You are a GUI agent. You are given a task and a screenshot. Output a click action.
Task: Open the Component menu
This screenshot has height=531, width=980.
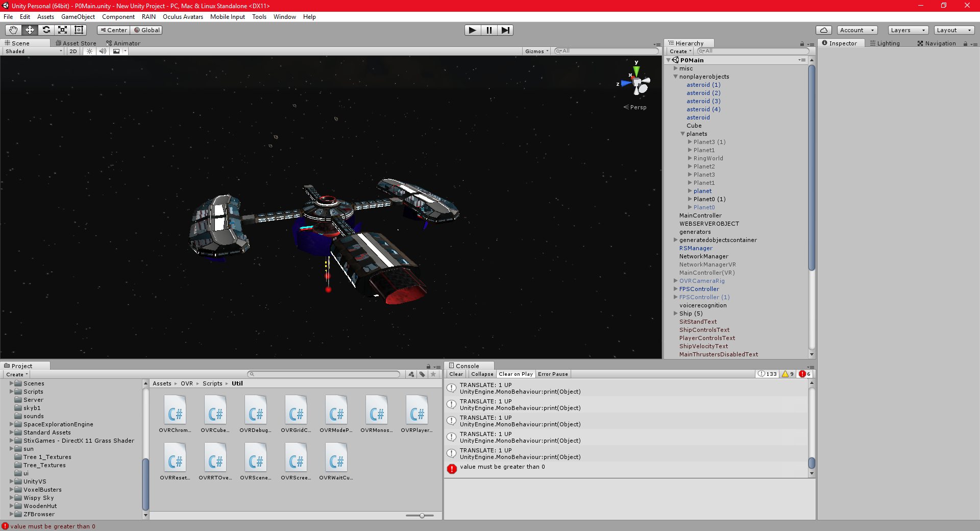pyautogui.click(x=118, y=17)
